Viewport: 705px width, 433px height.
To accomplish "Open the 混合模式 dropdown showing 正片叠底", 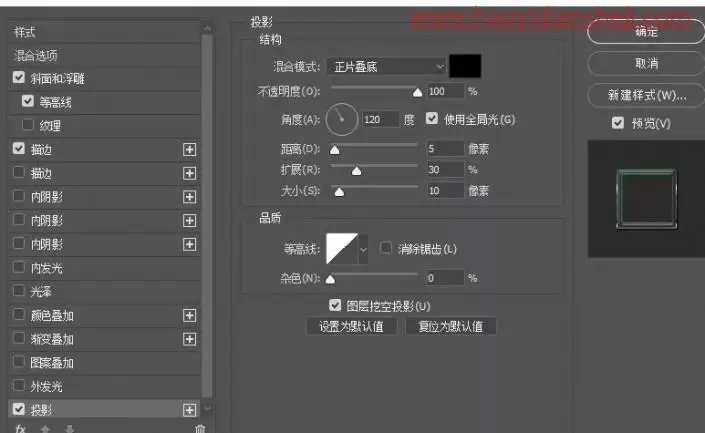I will [387, 67].
